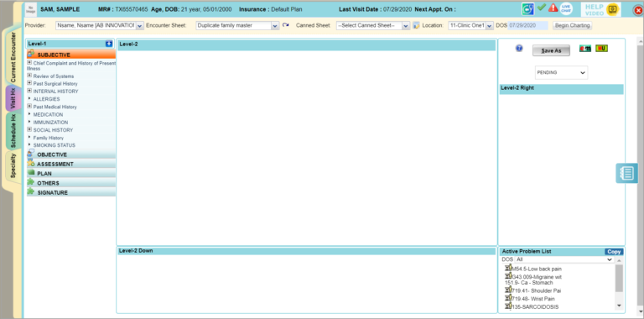Click the icon beside G43.009-Migraine
This screenshot has width=644, height=319.
point(508,276)
